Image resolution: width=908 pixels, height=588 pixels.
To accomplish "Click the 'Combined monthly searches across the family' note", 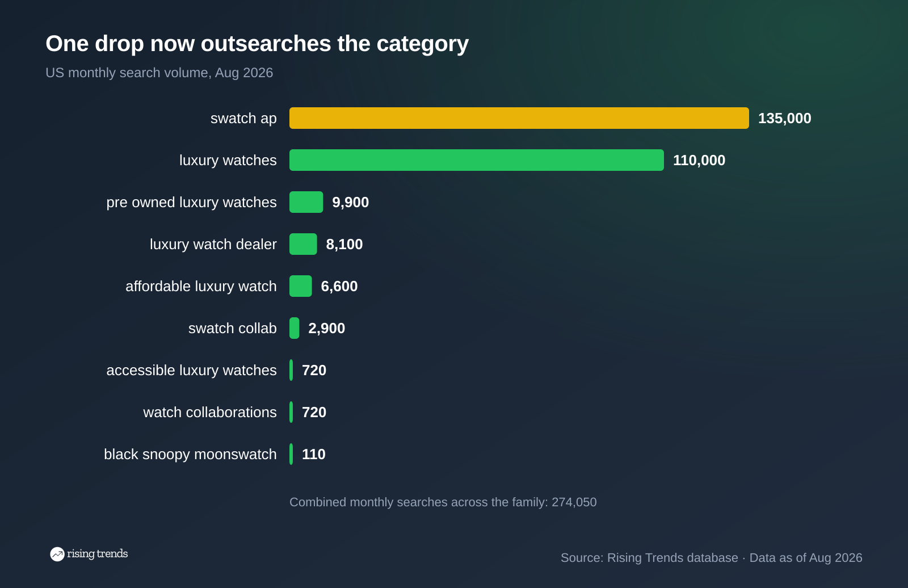I will [x=443, y=502].
